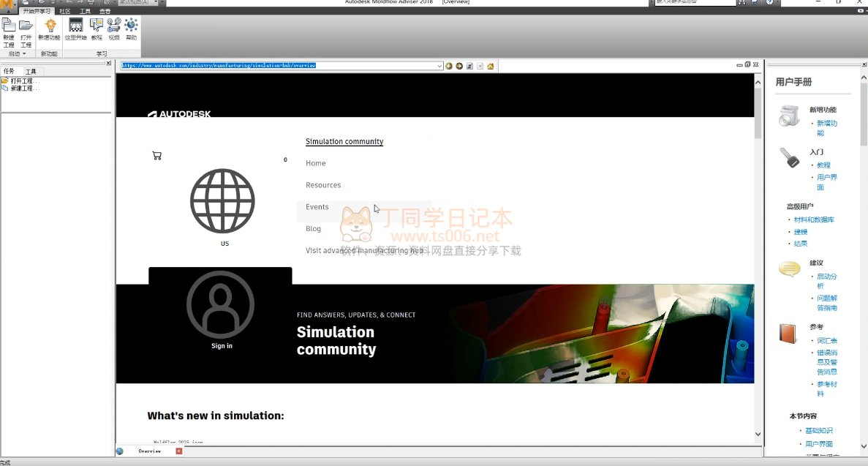Select 打开工程... item in the task list
The height and width of the screenshot is (466, 868).
25,80
